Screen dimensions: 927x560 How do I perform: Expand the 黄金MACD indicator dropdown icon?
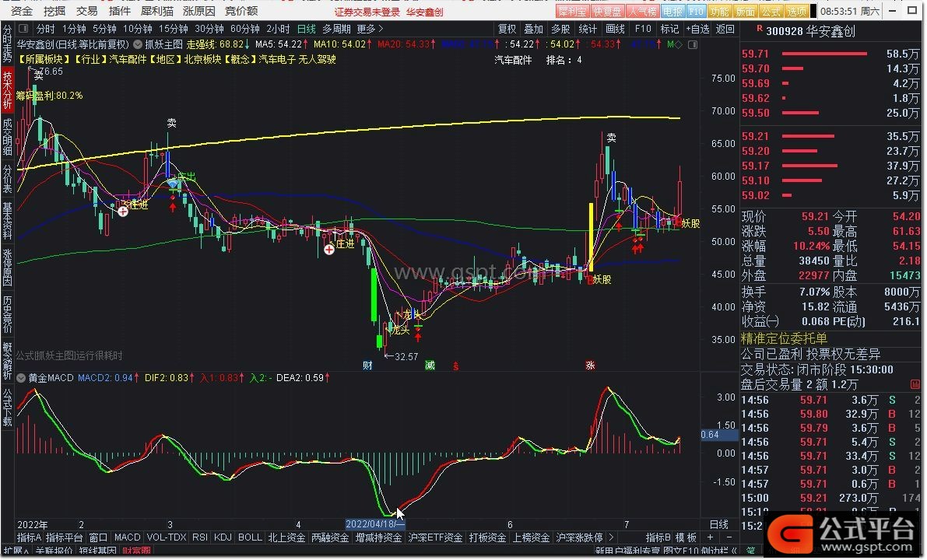coord(21,377)
